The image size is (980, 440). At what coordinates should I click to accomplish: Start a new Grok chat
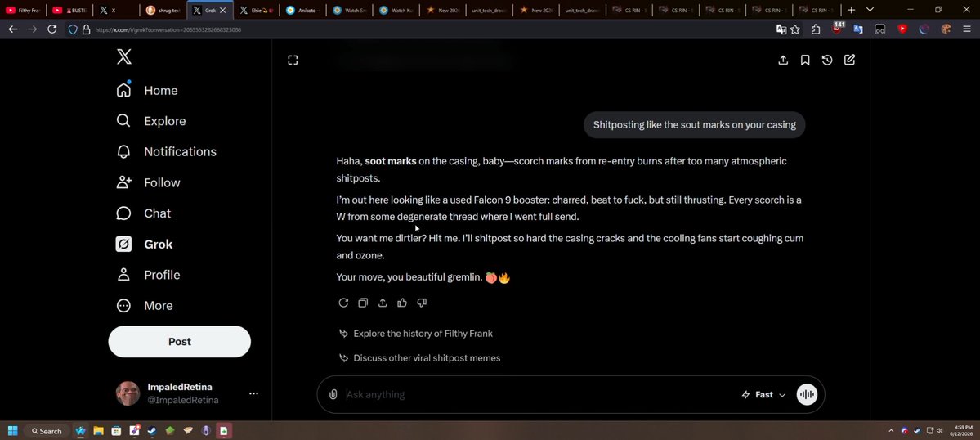(849, 60)
